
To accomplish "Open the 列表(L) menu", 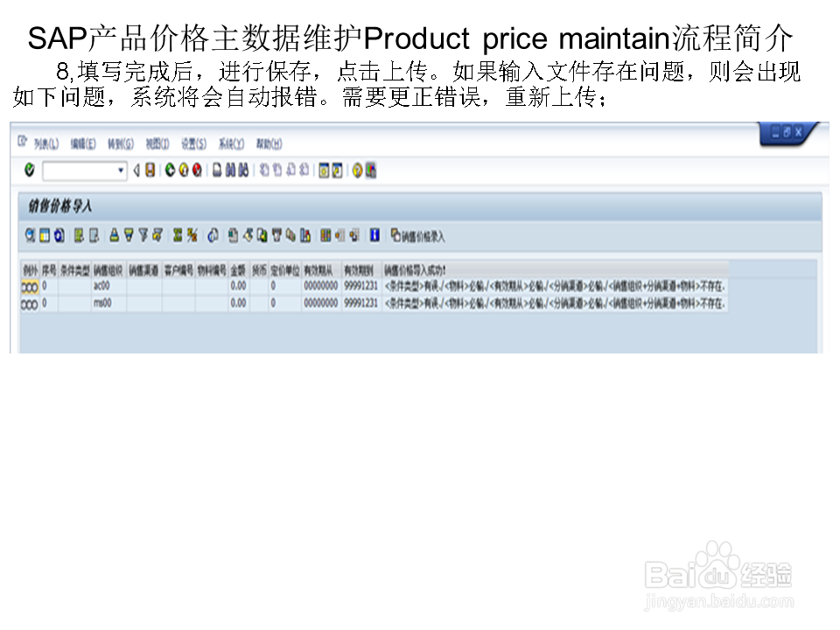I will pyautogui.click(x=46, y=143).
